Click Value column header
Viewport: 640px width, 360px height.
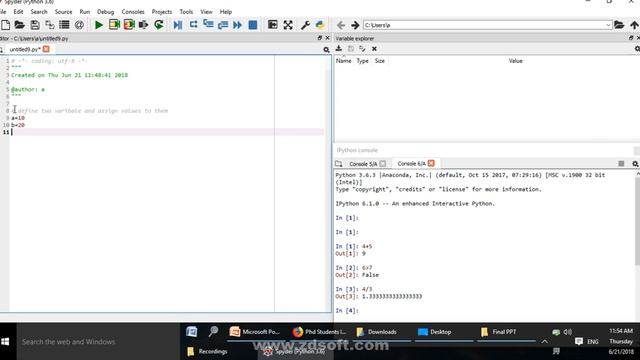(x=515, y=61)
